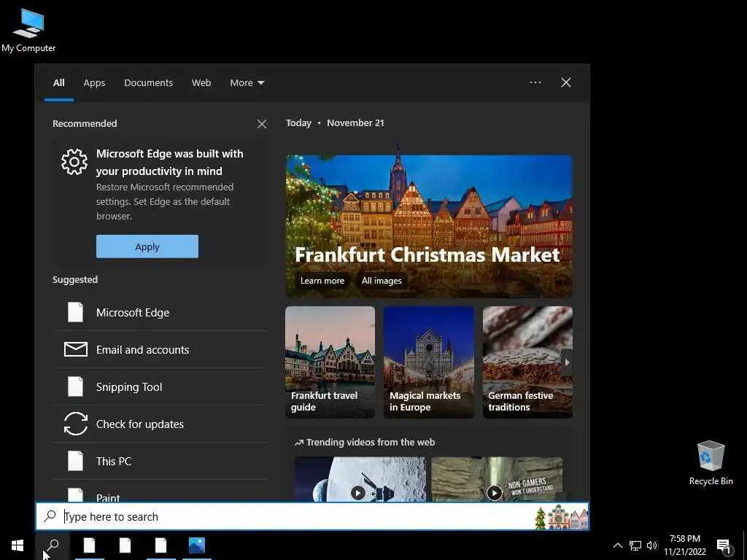Viewport: 747px width, 560px height.
Task: Open My Computer desktop icon
Action: click(28, 31)
